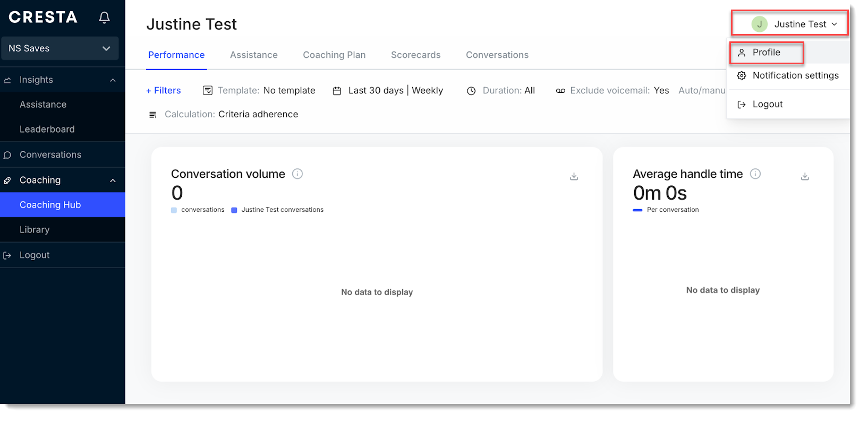This screenshot has height=422, width=868.
Task: Change the Weekly interval setting
Action: tap(427, 90)
